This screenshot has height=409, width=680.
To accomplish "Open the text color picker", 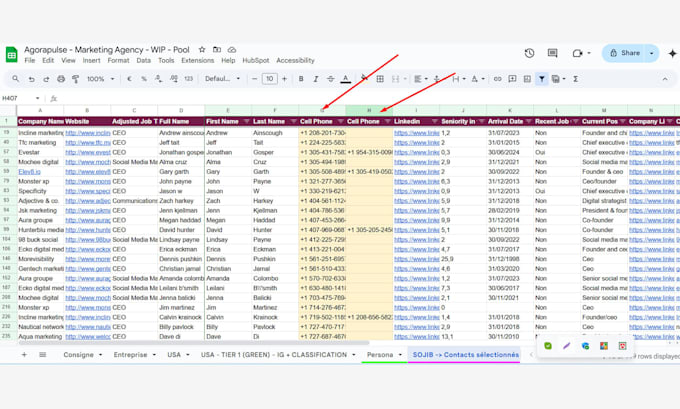I will [x=346, y=79].
